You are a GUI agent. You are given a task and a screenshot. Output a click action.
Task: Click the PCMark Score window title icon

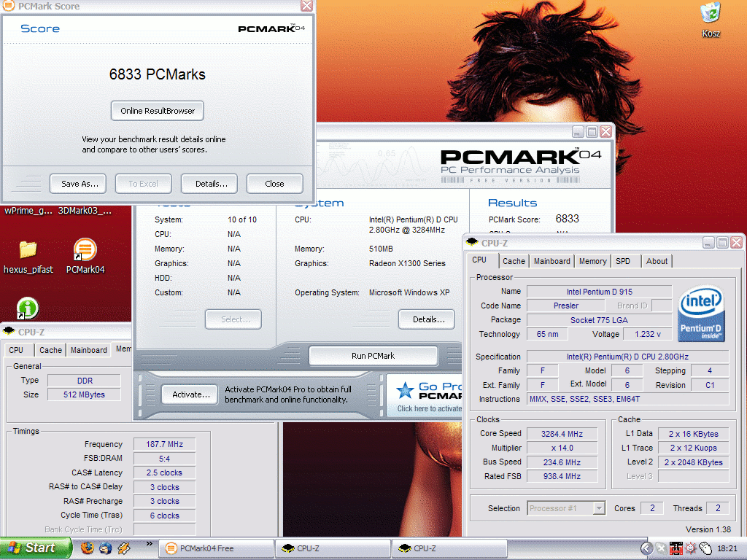point(8,6)
